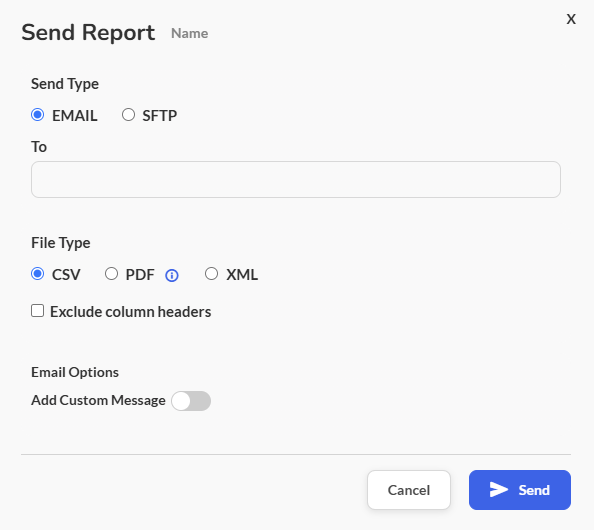
Task: Click the To field label
Action: tap(39, 147)
